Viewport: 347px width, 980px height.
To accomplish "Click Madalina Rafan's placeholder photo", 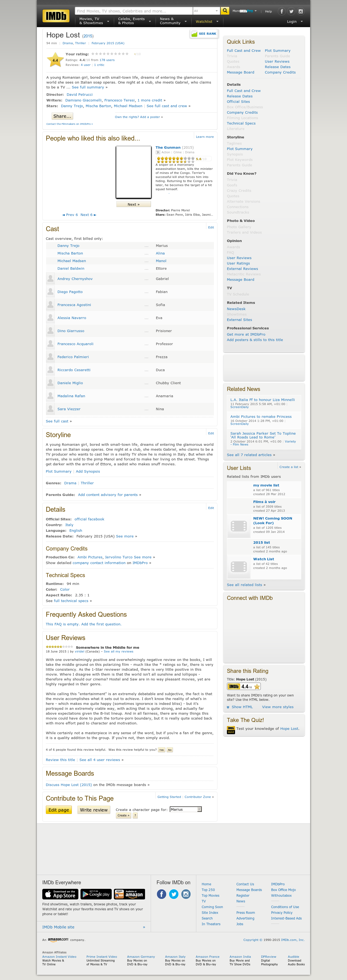I will coord(50,396).
